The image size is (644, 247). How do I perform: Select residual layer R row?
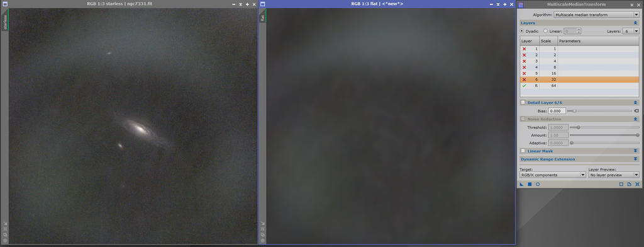pyautogui.click(x=579, y=86)
